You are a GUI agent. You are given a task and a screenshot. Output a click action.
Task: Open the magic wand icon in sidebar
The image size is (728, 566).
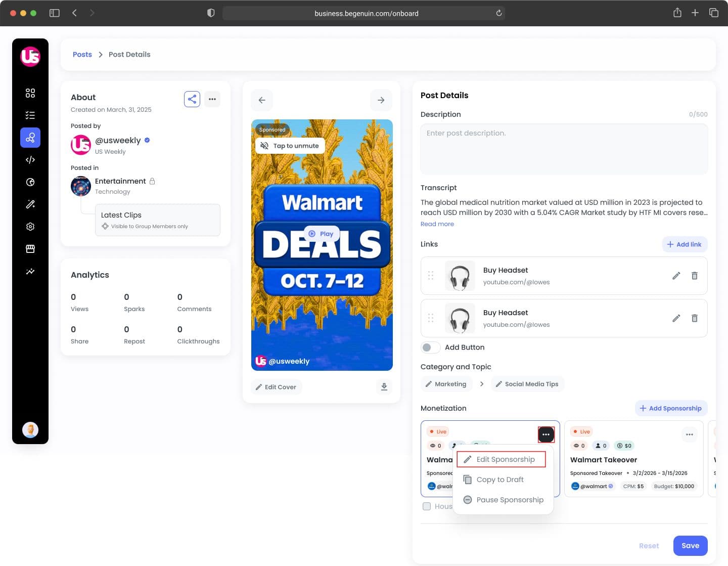(30, 204)
